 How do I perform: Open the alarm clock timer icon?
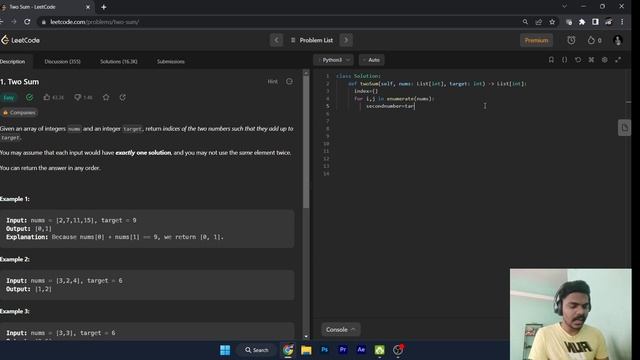click(571, 40)
